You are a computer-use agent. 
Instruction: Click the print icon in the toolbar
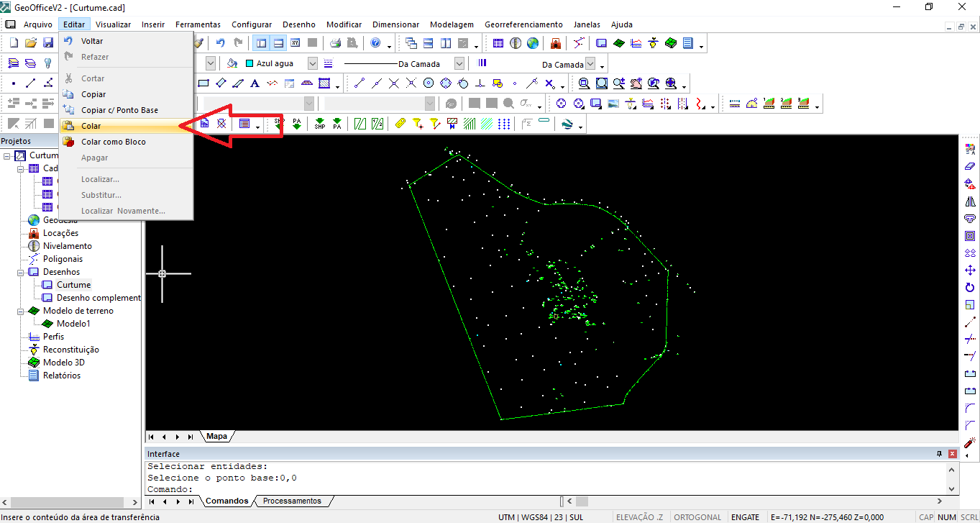tap(335, 43)
